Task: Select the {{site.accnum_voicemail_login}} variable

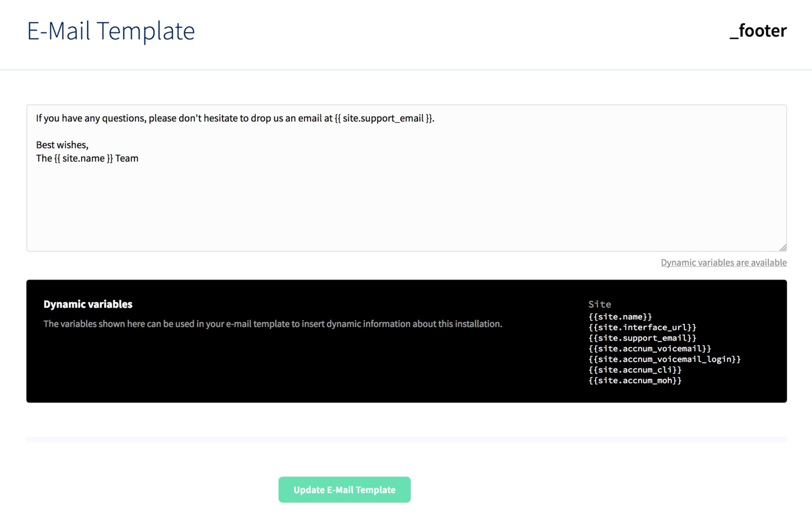Action: pos(665,359)
